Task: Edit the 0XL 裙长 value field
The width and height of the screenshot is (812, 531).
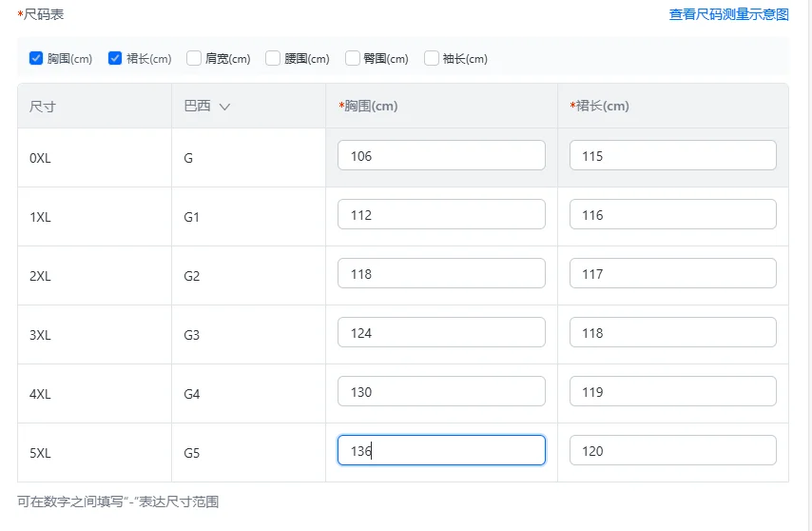Action: 672,156
